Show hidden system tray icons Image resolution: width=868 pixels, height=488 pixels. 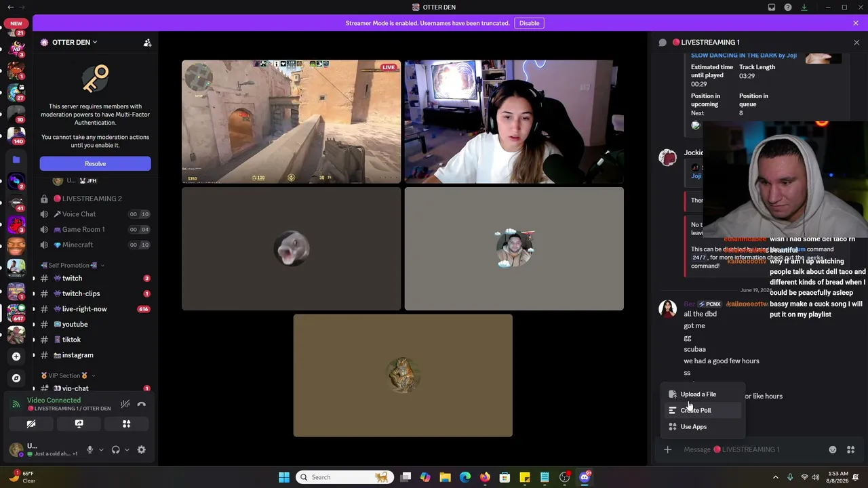776,477
